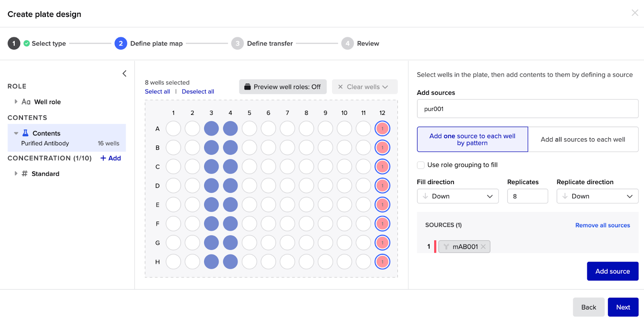Select pink well A12 in the plate
644x324 pixels.
tap(382, 129)
